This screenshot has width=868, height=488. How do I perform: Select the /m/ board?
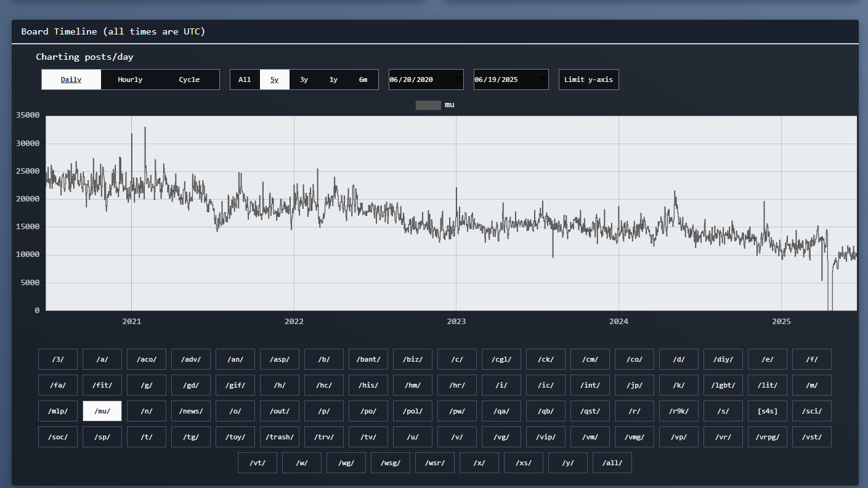[x=812, y=385]
